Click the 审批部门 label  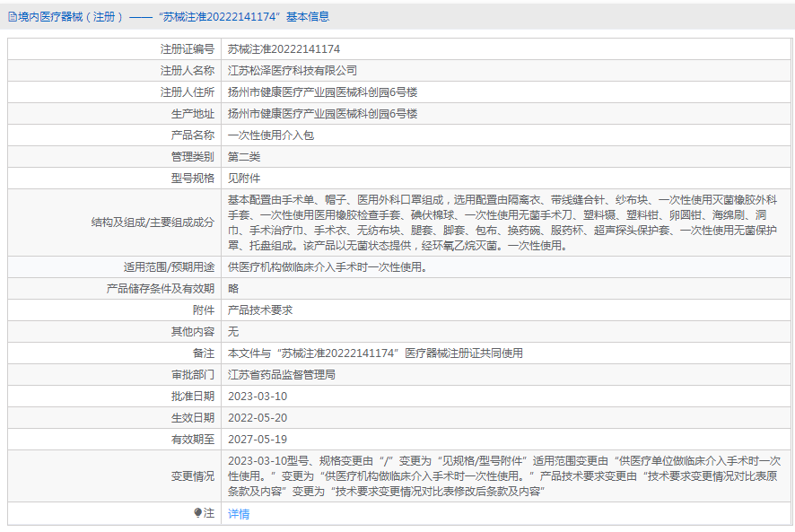tap(193, 375)
